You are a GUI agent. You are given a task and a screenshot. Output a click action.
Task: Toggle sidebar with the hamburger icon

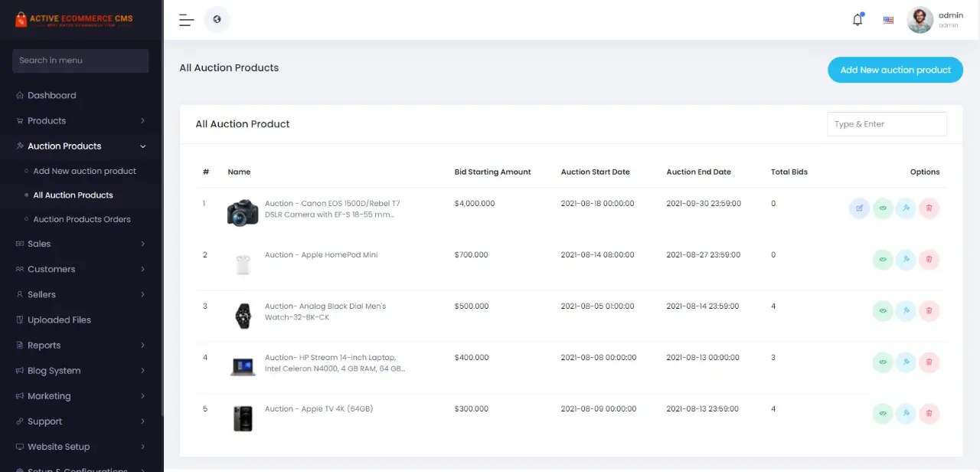point(186,20)
